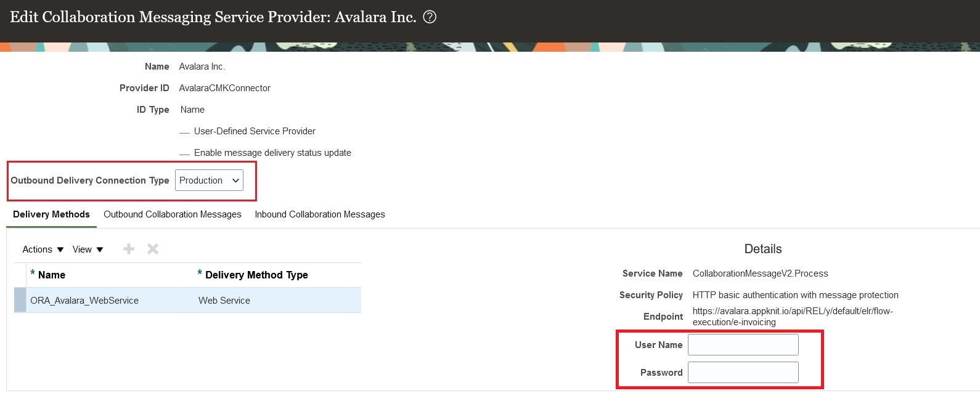980x393 pixels.
Task: Expand the Actions menu
Action: pos(43,249)
